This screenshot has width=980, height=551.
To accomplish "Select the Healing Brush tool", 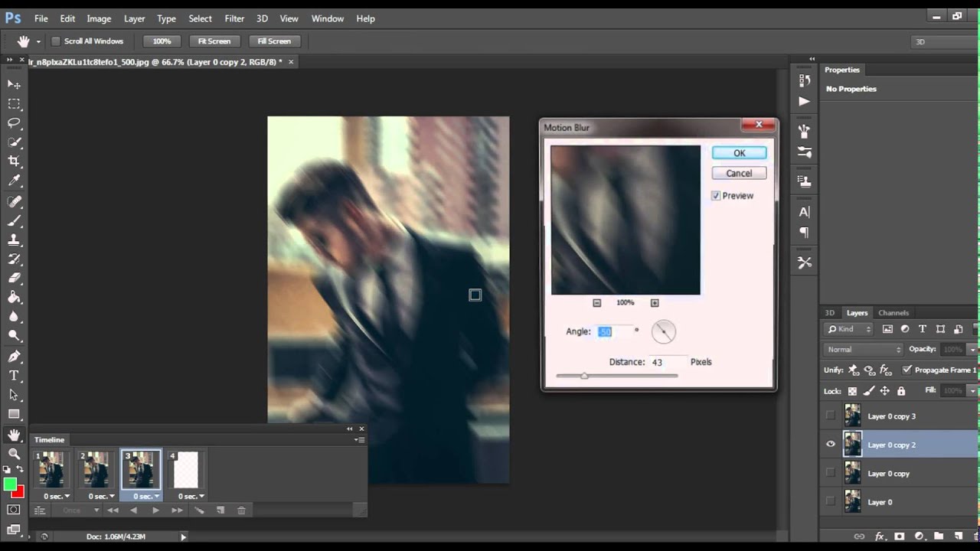I will point(14,202).
